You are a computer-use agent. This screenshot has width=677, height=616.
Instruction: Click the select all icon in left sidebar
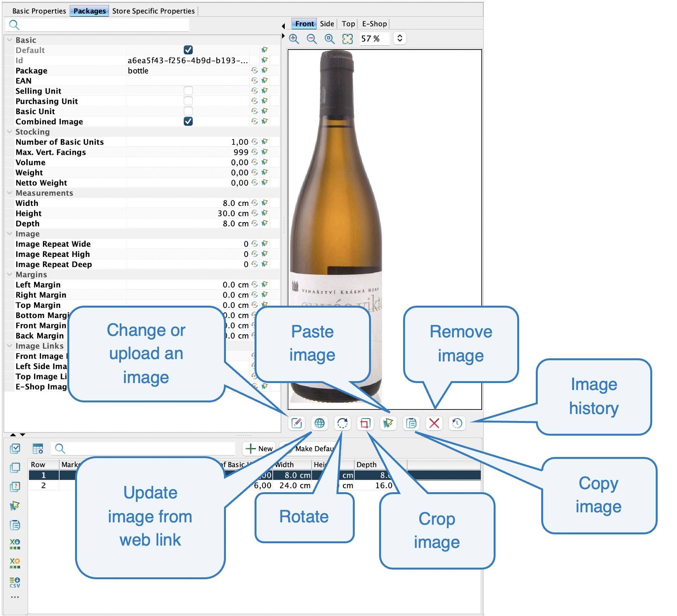(15, 448)
